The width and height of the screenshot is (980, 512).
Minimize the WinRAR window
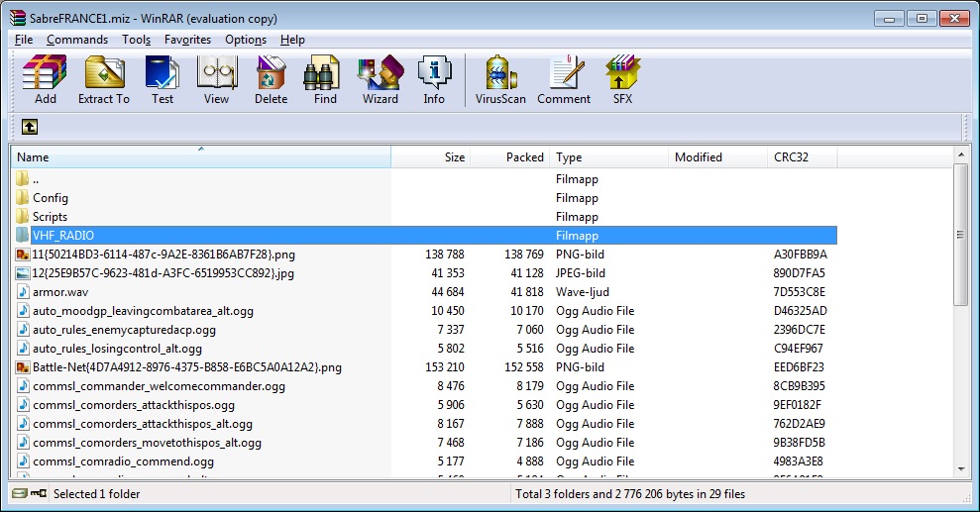[x=889, y=18]
